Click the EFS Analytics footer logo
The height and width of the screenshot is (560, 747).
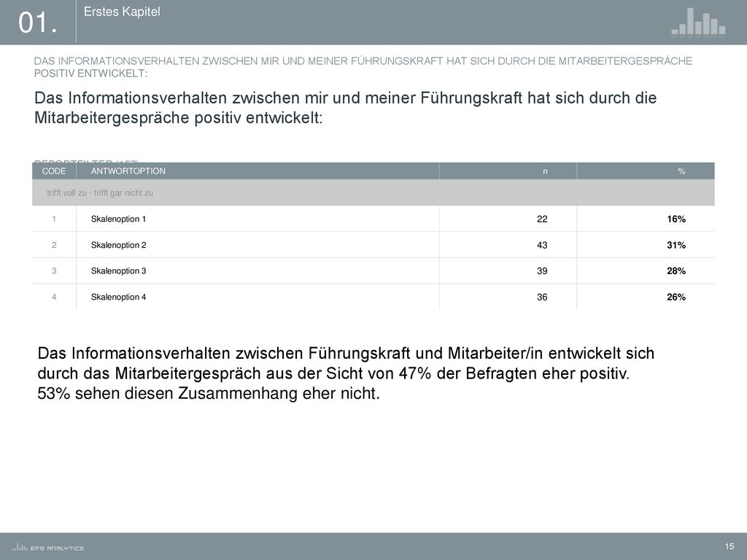[x=48, y=548]
